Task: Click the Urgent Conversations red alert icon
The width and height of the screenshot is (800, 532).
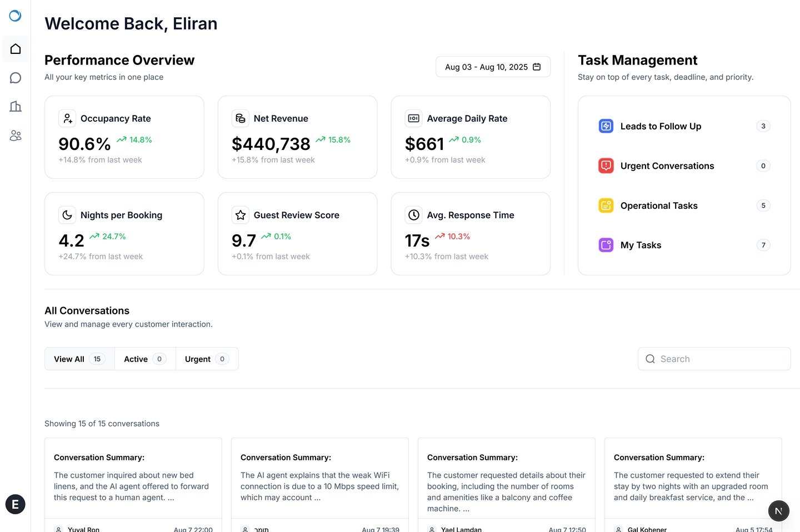Action: point(606,165)
